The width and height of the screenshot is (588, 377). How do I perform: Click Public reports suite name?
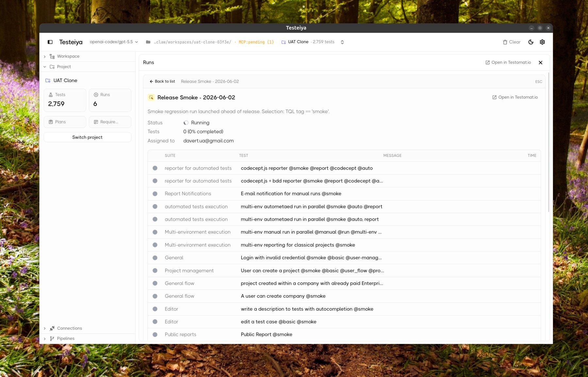click(180, 334)
